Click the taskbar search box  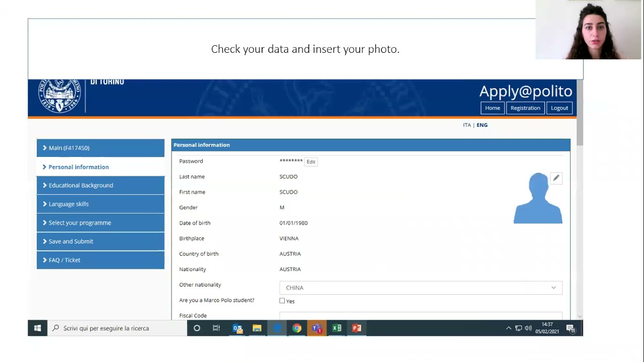(x=117, y=328)
